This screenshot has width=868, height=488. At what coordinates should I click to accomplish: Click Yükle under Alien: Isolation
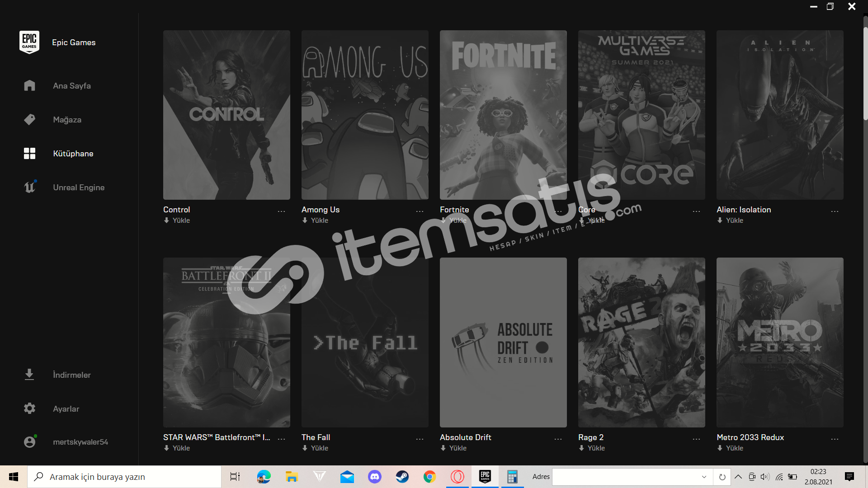pyautogui.click(x=730, y=221)
